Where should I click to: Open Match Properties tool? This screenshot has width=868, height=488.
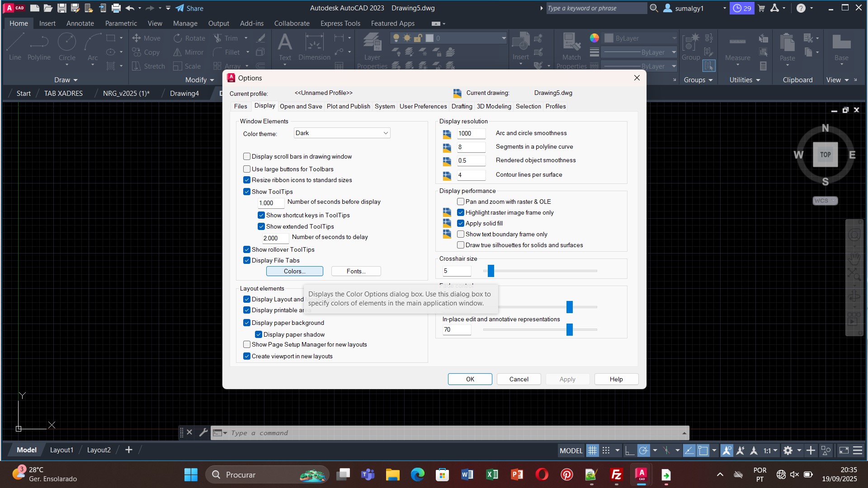click(571, 43)
